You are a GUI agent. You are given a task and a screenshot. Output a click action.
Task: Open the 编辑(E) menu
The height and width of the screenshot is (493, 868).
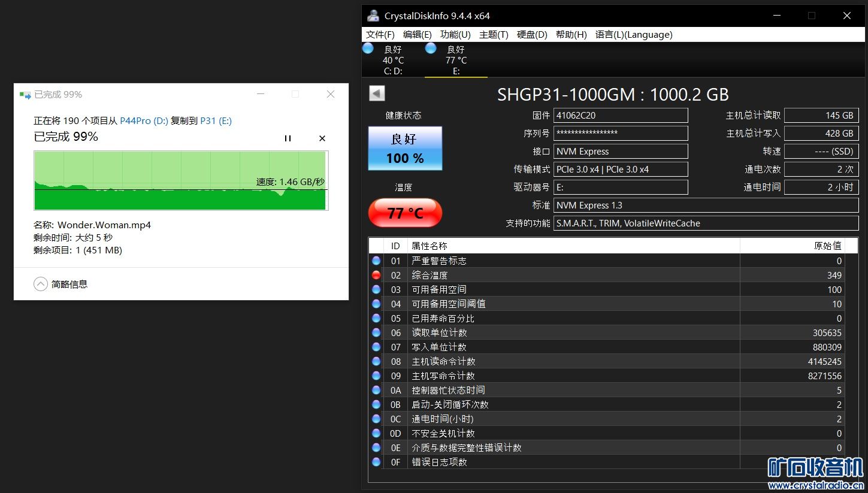click(x=418, y=35)
